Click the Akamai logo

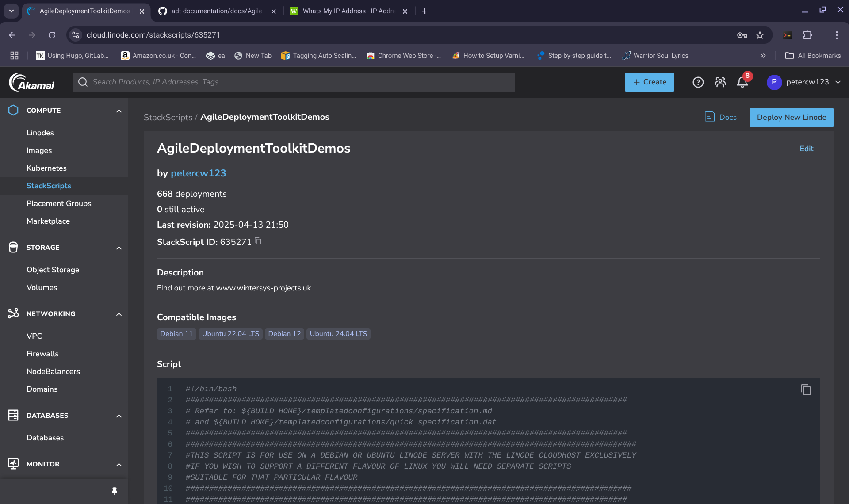(x=32, y=82)
